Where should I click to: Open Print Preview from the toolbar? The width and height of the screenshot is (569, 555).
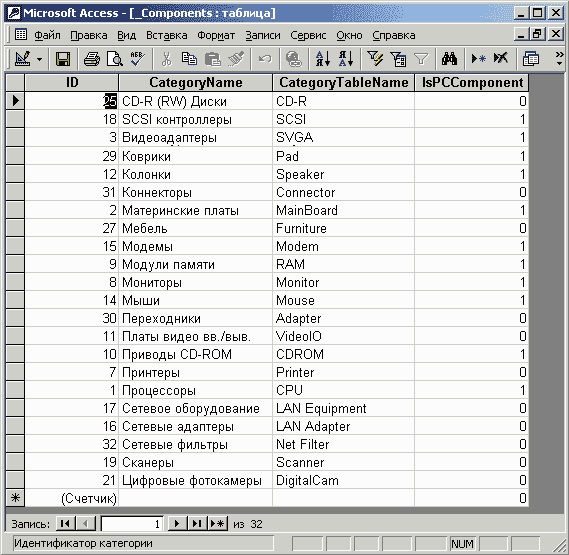(115, 59)
